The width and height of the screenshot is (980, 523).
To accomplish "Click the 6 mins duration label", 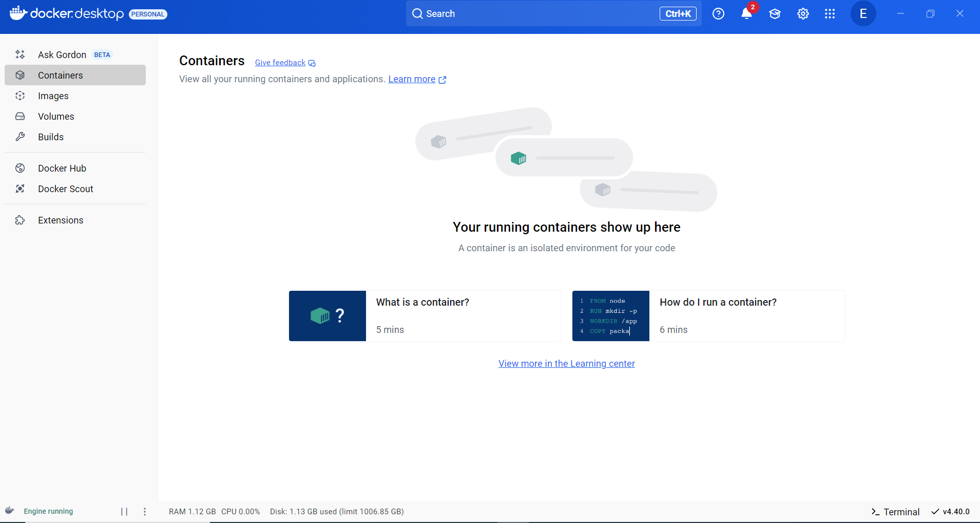I will tap(674, 329).
